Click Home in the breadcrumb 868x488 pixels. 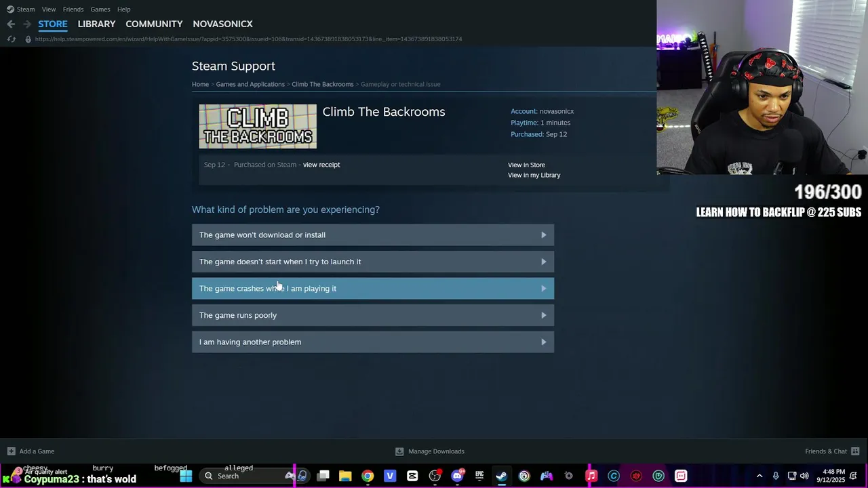pos(200,84)
